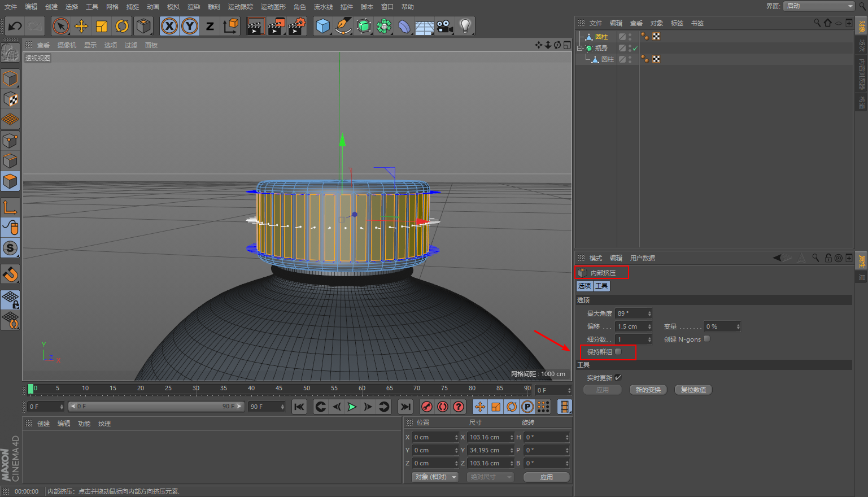Adjust the 最大角度 value spinner

coord(649,313)
